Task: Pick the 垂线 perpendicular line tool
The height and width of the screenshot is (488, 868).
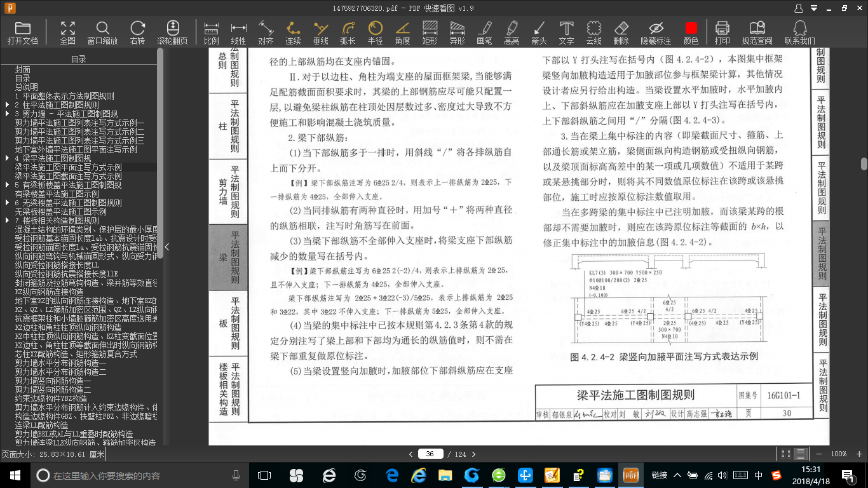Action: (321, 32)
